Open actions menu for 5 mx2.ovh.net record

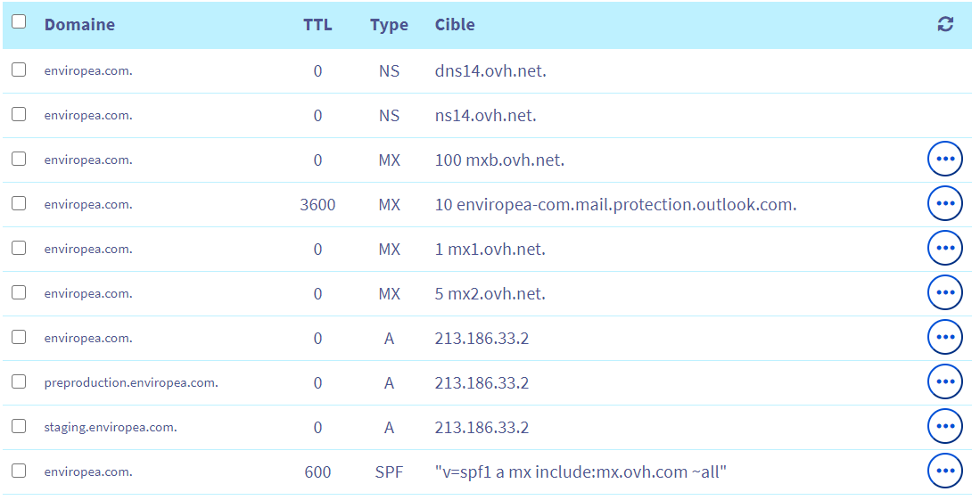tap(944, 292)
